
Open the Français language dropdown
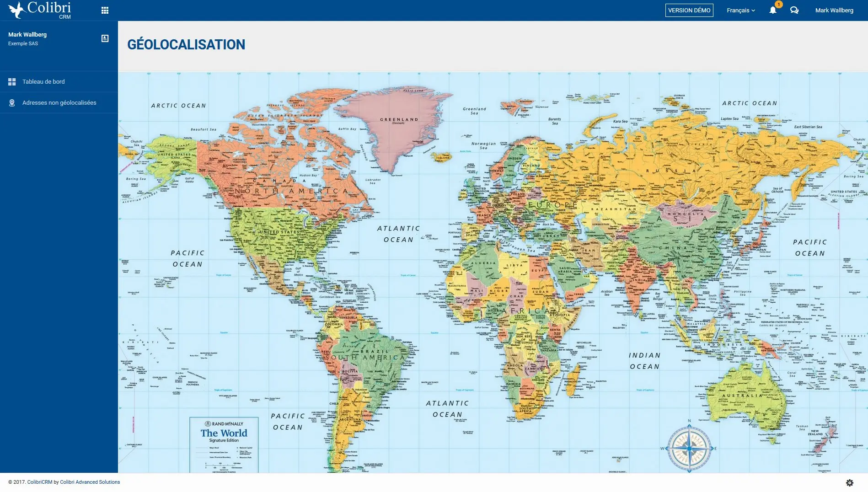(740, 11)
